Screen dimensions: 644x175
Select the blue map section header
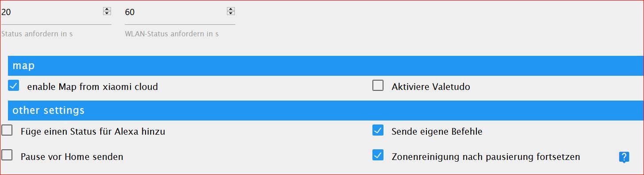click(x=326, y=66)
